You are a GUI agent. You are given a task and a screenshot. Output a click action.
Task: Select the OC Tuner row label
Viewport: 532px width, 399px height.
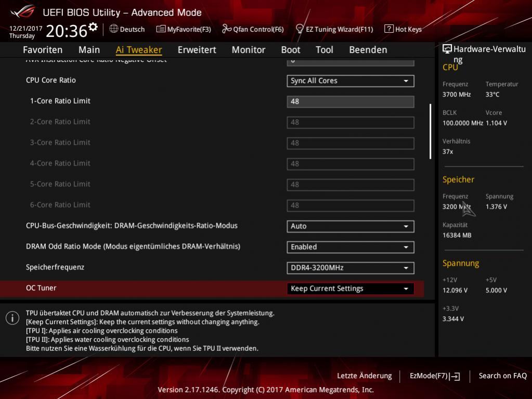41,288
